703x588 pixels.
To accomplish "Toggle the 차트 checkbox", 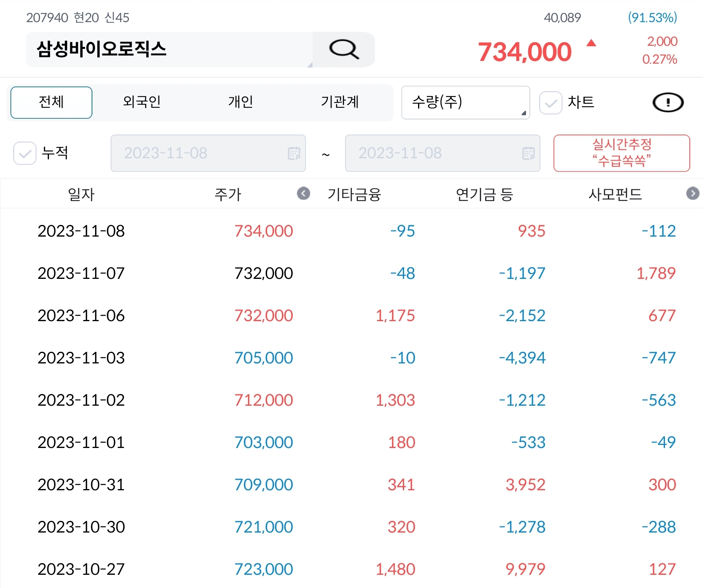I will (550, 103).
